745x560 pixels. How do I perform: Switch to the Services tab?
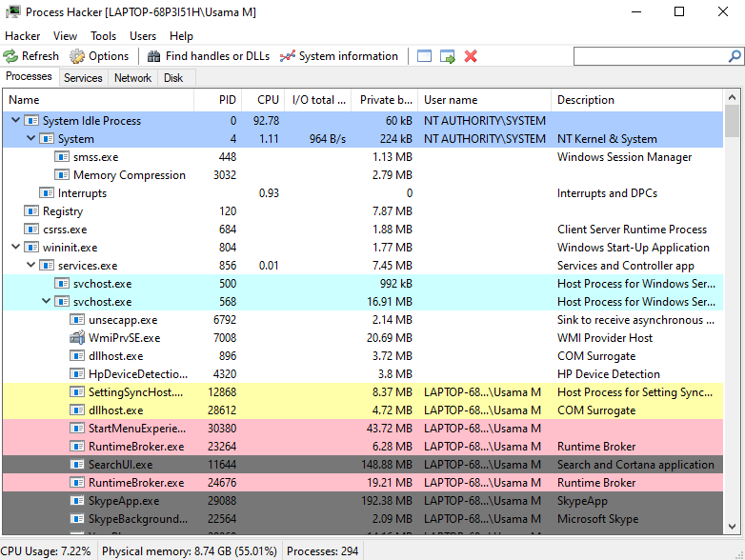pyautogui.click(x=83, y=78)
